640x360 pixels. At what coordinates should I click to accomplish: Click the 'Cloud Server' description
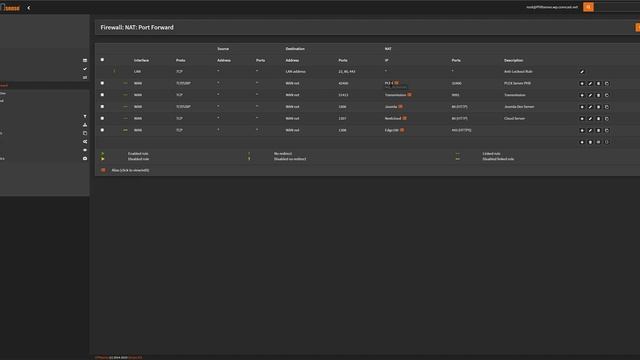(x=514, y=119)
